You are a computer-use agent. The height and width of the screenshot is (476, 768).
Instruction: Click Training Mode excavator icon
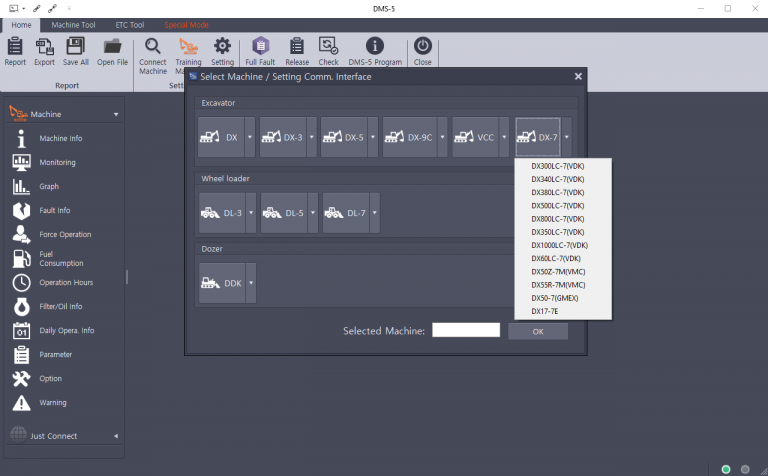click(x=188, y=47)
